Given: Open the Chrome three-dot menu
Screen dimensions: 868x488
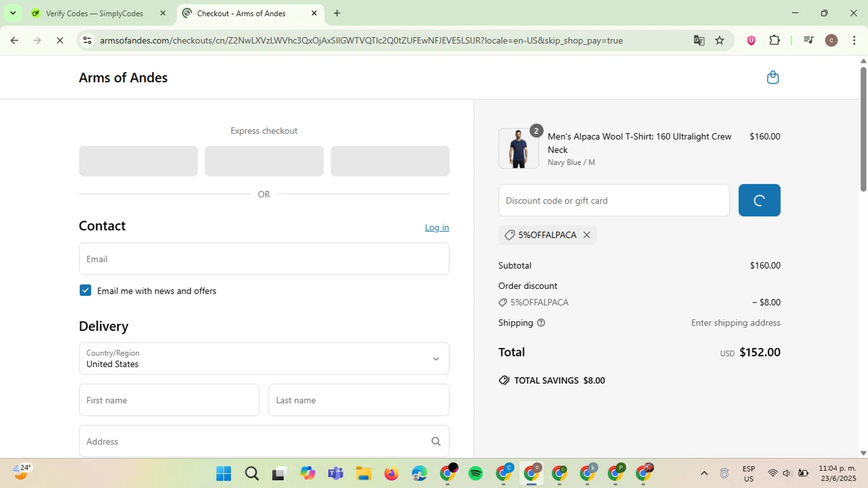Looking at the screenshot, I should tap(854, 41).
